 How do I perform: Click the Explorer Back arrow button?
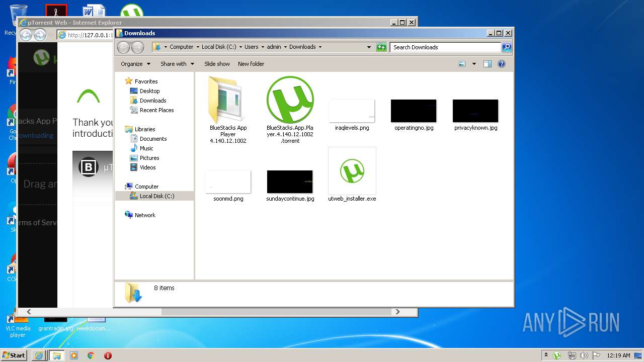123,47
